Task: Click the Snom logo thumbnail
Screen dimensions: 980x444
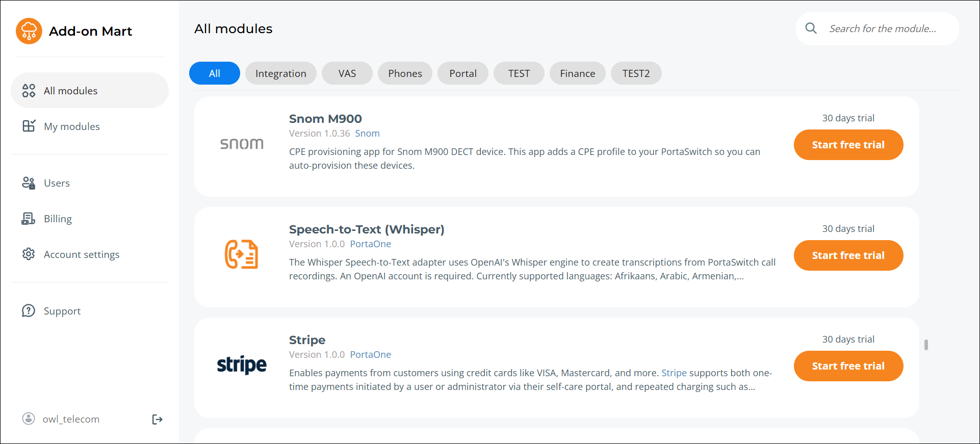Action: click(242, 144)
